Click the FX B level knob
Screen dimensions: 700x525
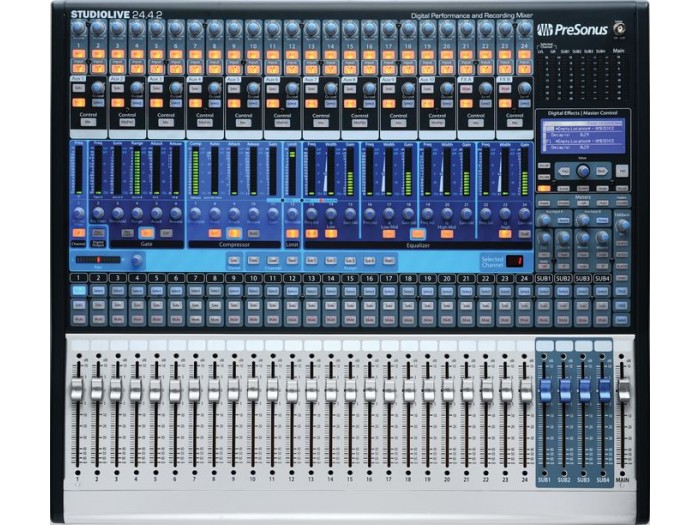[x=525, y=88]
